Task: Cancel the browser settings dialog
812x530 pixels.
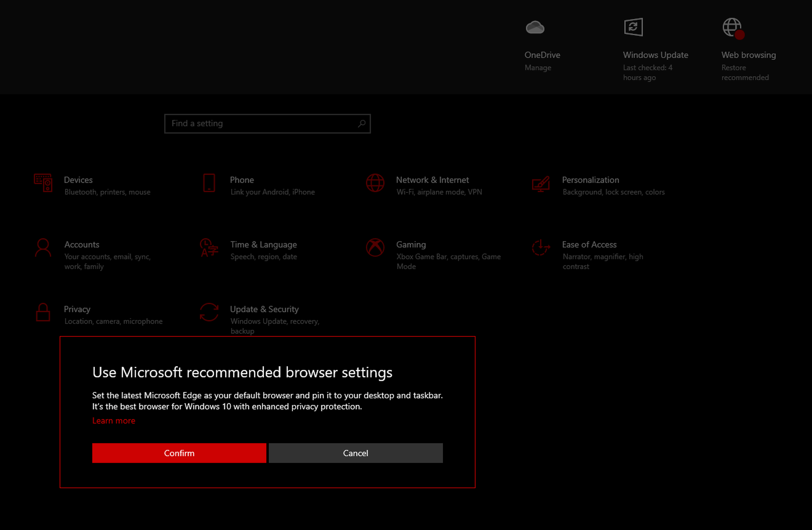Action: (x=355, y=453)
